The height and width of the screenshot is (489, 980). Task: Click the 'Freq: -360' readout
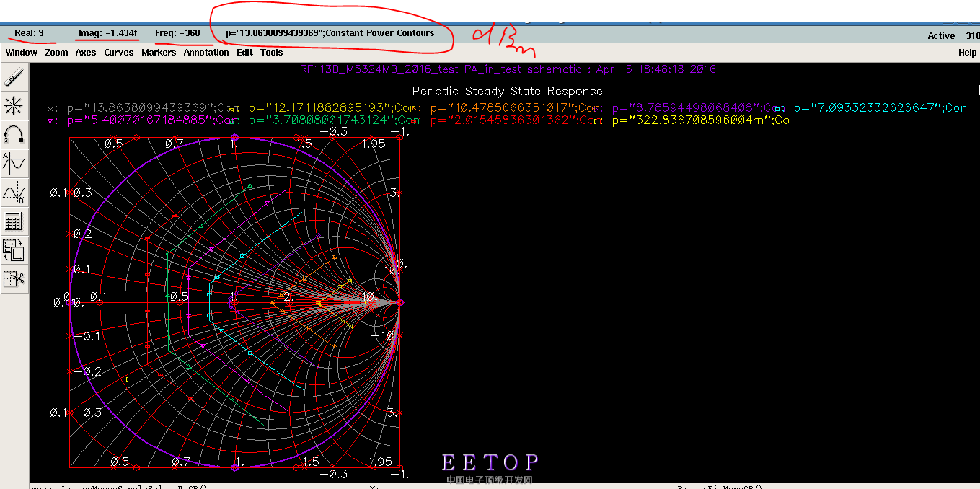click(x=177, y=33)
